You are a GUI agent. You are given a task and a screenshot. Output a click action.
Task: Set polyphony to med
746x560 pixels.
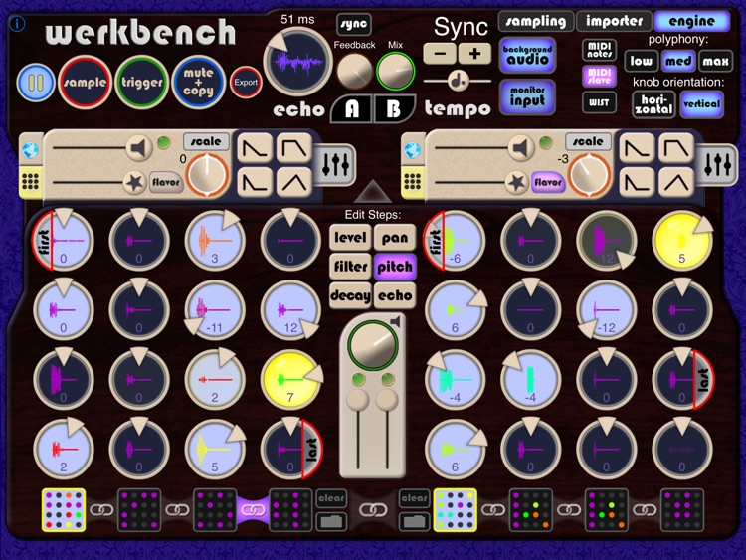(x=678, y=61)
